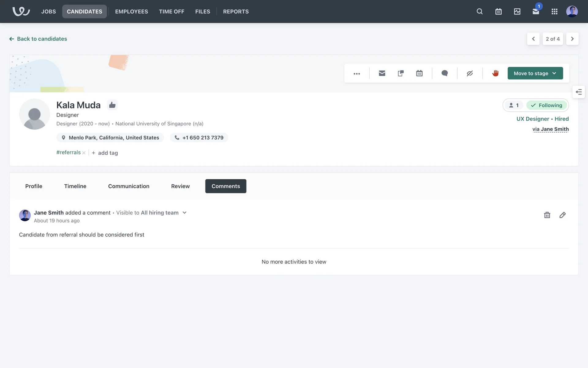This screenshot has width=588, height=368.
Task: Click the add comment speech bubble icon
Action: pos(445,73)
